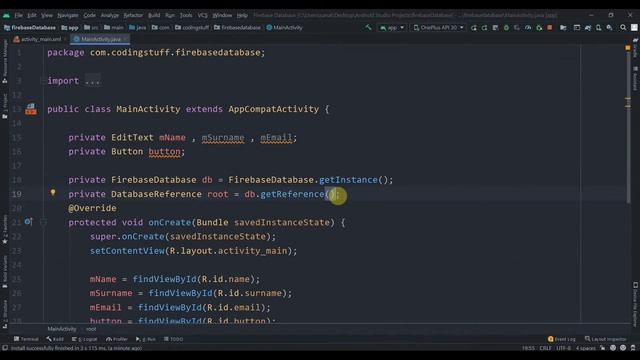Toggle the tool windows icon in status bar corner
The image size is (640, 360).
(x=5, y=348)
